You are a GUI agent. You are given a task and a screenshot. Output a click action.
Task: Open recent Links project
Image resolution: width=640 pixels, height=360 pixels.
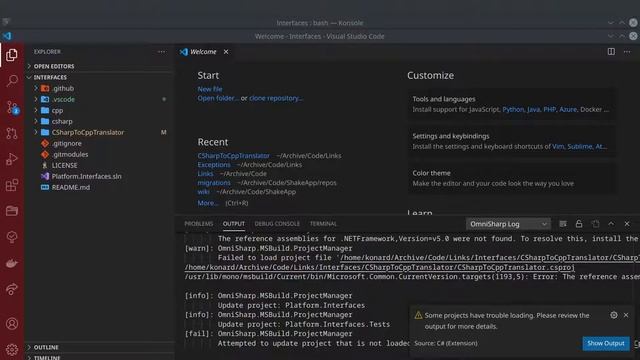coord(205,173)
